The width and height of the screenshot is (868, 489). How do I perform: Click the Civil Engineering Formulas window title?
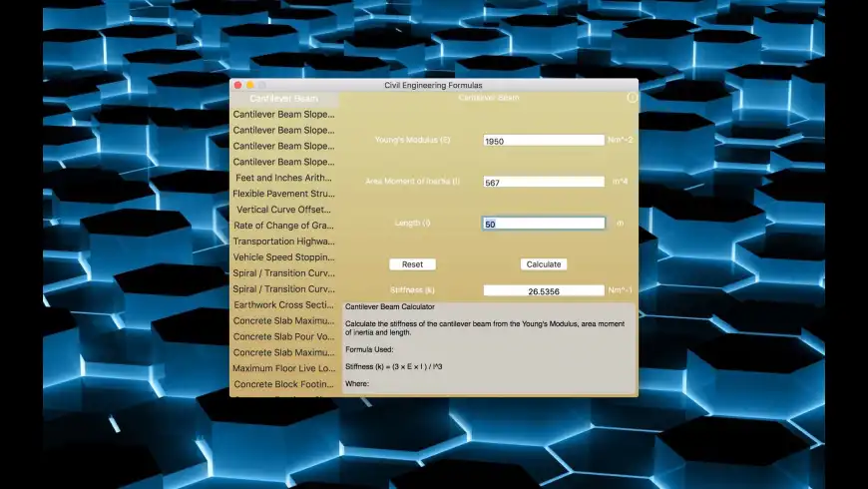[x=433, y=85]
